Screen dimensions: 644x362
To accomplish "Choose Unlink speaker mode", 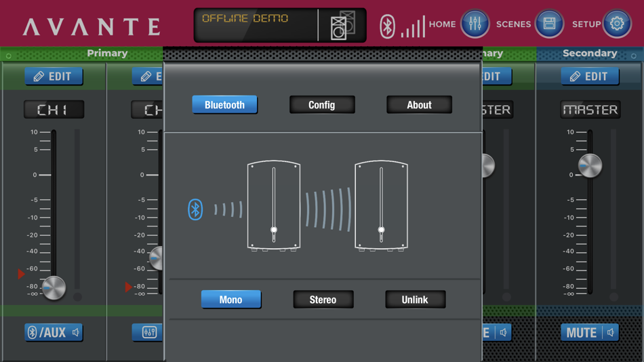I will click(x=415, y=300).
